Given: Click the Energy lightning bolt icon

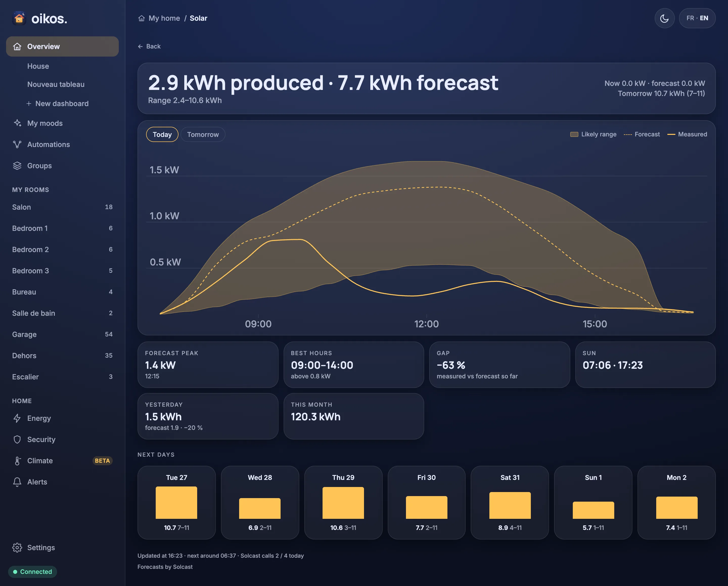Looking at the screenshot, I should point(17,418).
